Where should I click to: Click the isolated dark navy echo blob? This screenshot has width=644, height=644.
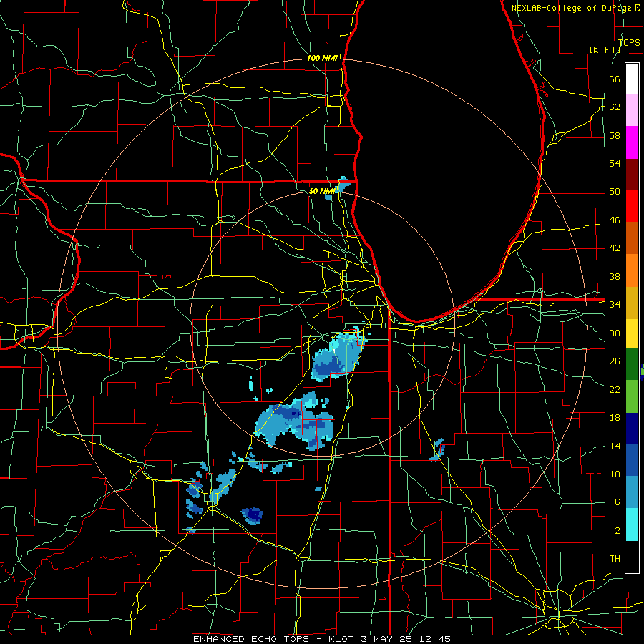252,515
